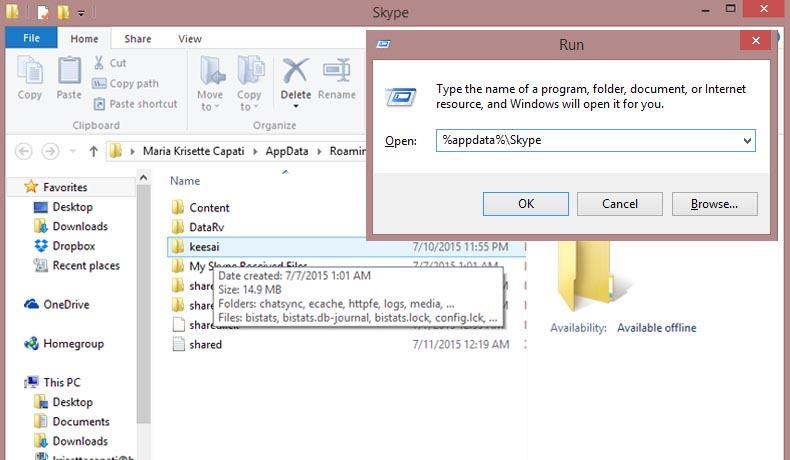Select the Content folder
The height and width of the screenshot is (460, 790).
tap(209, 208)
